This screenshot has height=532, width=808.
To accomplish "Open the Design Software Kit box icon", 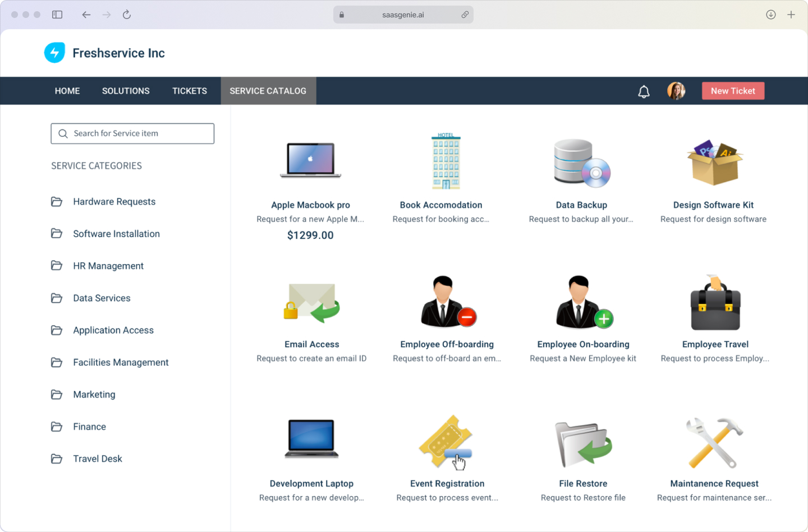I will pos(714,162).
